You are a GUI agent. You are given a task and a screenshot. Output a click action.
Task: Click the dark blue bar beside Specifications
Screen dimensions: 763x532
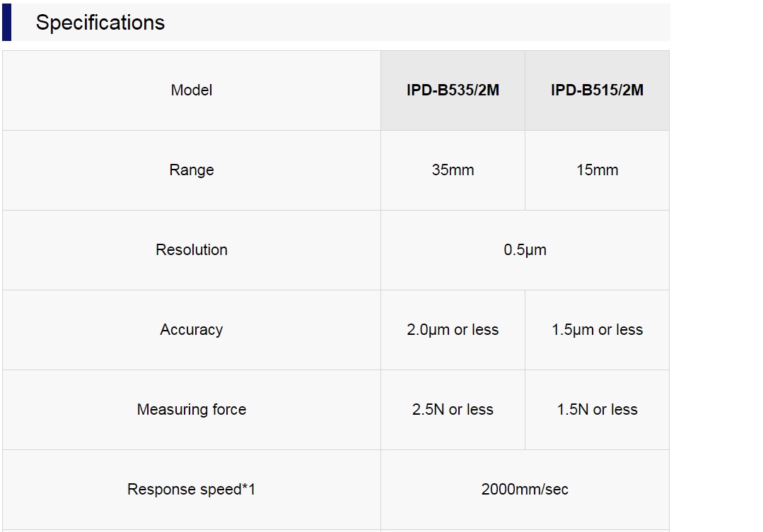(x=6, y=23)
